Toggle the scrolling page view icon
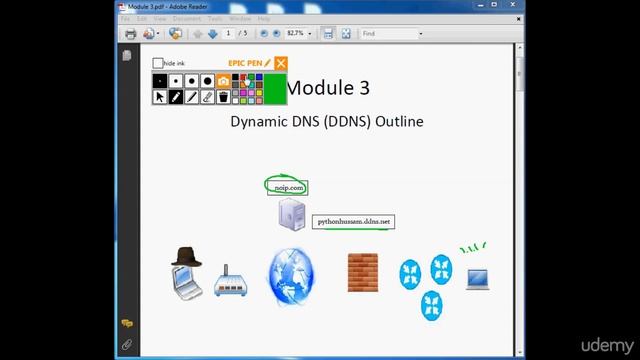Viewport: 640px width, 360px height. 328,34
